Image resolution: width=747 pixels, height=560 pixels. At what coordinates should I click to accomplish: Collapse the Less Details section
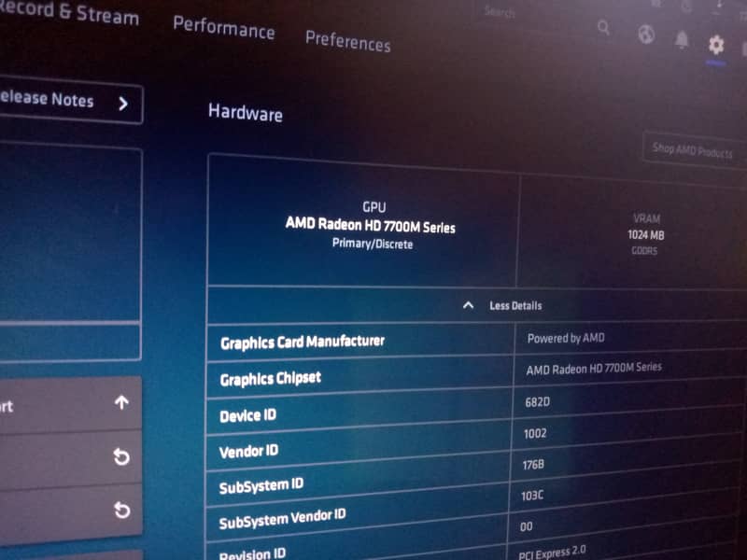click(x=502, y=305)
